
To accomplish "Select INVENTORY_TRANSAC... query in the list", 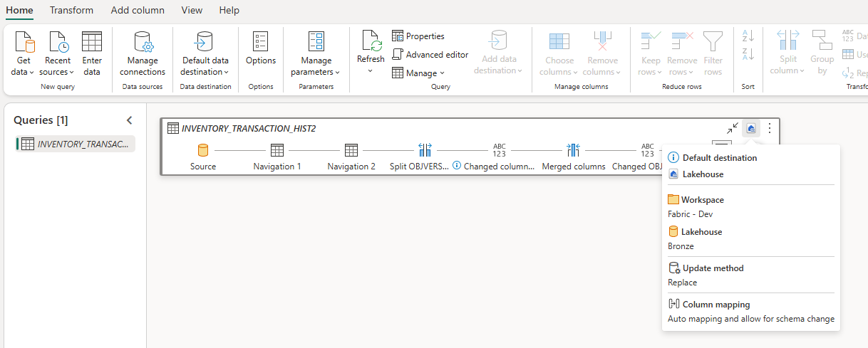I will coord(76,144).
